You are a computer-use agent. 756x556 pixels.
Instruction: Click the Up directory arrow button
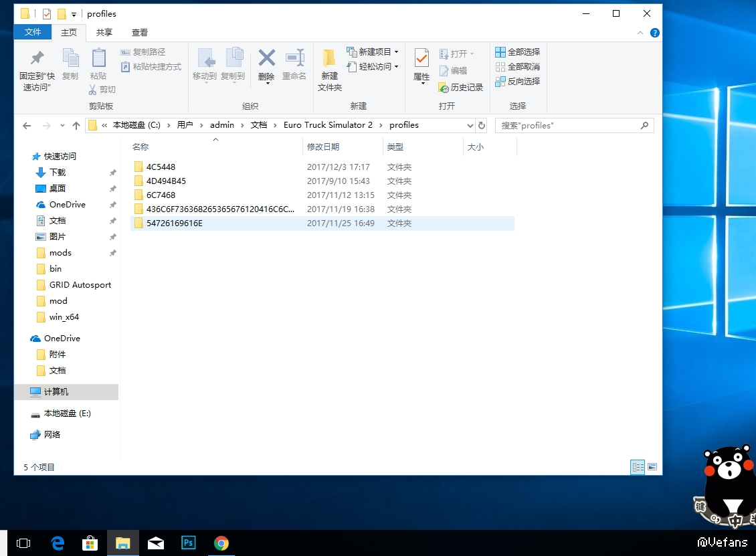[76, 125]
